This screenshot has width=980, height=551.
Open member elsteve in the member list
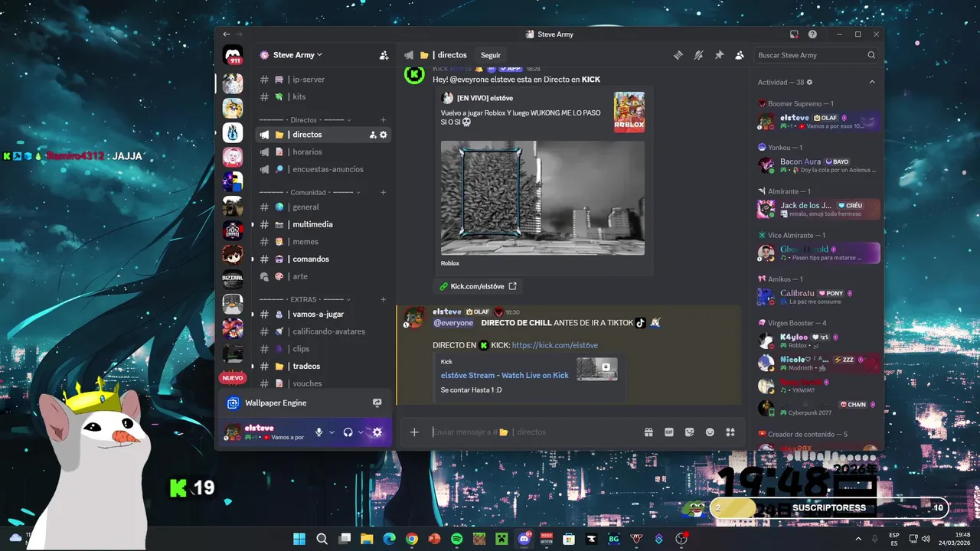point(818,122)
